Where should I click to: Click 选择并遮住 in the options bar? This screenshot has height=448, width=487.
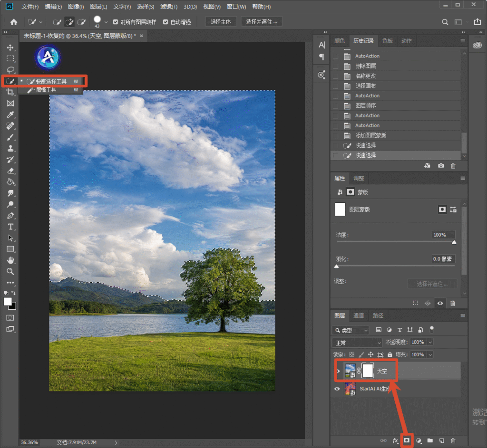tap(262, 22)
